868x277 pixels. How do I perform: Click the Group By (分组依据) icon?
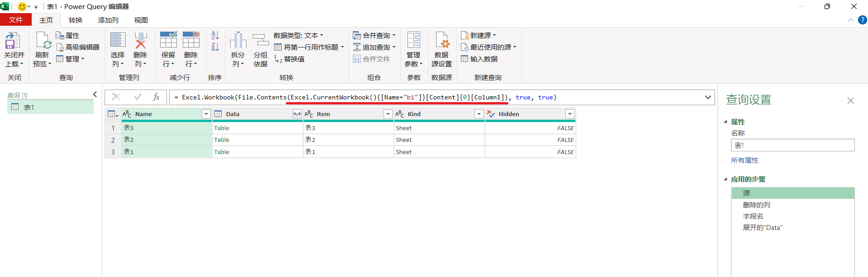[261, 40]
